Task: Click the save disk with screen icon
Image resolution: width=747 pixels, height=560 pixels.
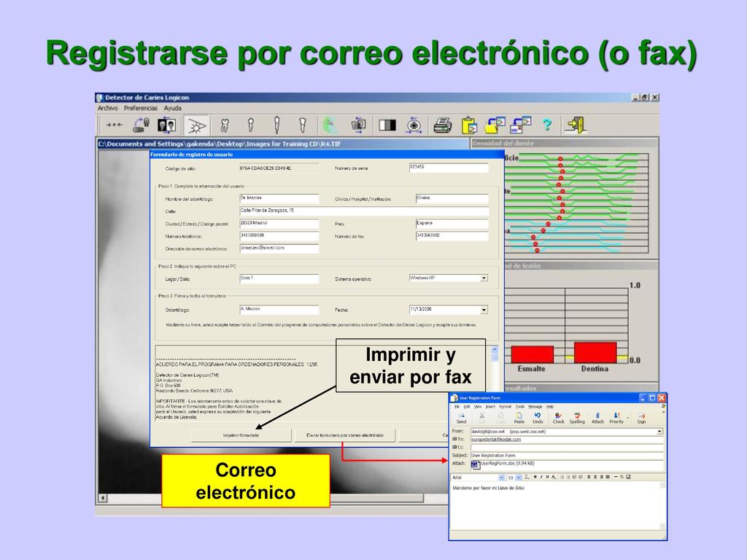Action: pos(520,125)
